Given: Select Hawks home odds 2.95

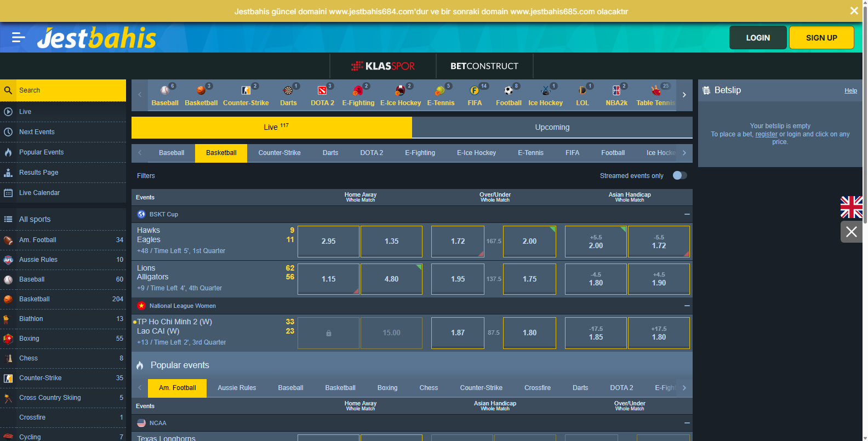Looking at the screenshot, I should coord(328,241).
